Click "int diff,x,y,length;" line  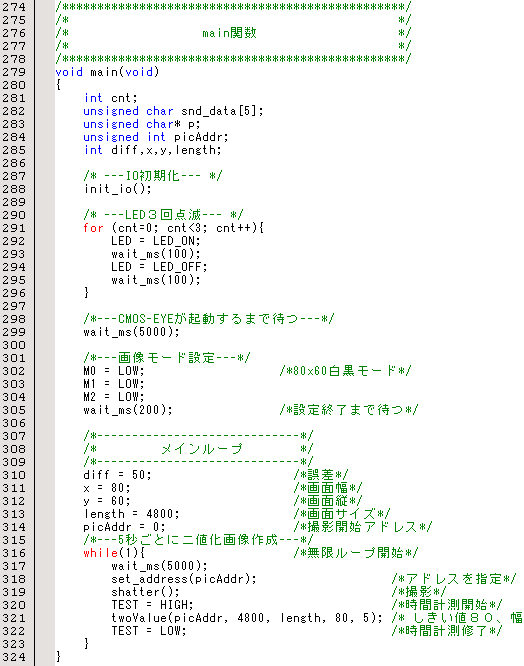click(152, 150)
